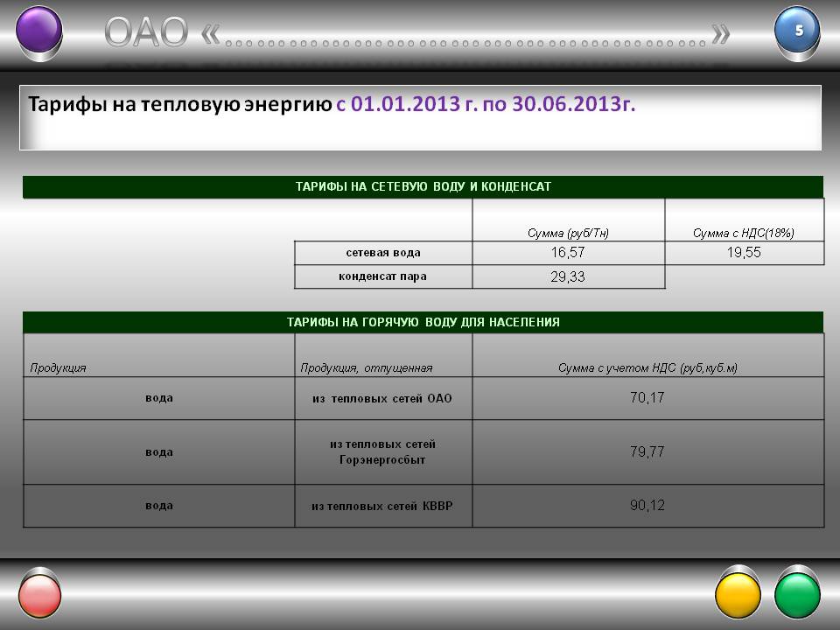Viewport: 840px width, 630px height.
Task: Click the value 19,55
Action: click(x=744, y=252)
